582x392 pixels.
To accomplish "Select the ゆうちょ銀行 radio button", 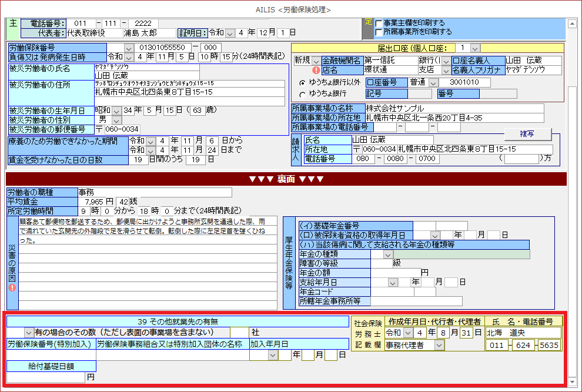I will point(303,94).
